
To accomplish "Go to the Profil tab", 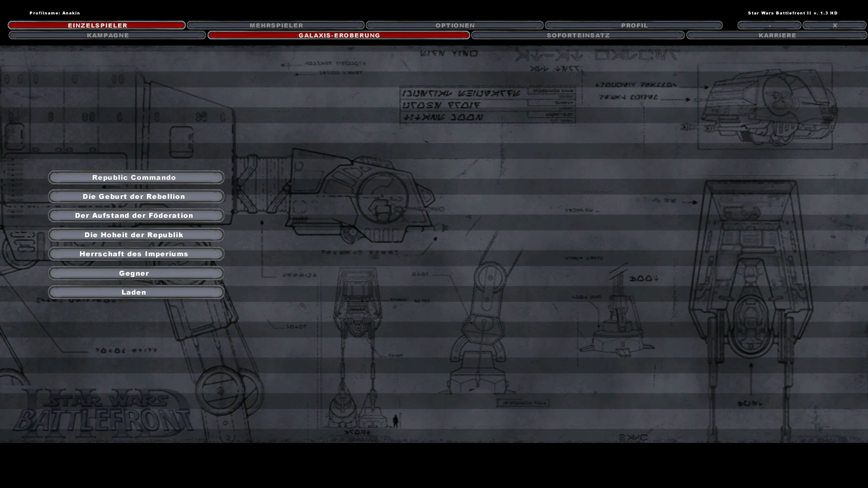I will coord(634,25).
